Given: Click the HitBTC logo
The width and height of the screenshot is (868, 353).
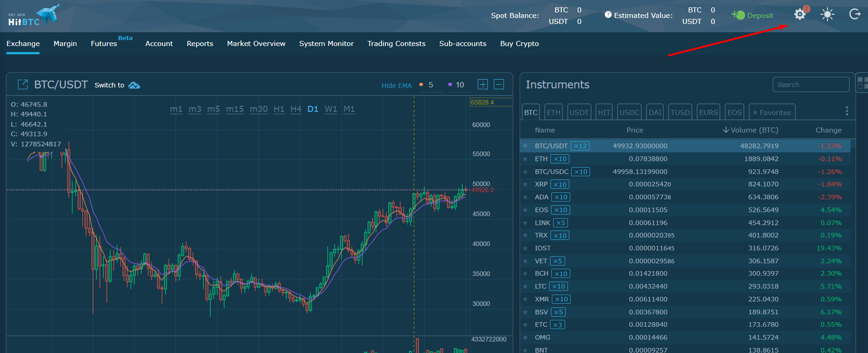Looking at the screenshot, I should [34, 15].
